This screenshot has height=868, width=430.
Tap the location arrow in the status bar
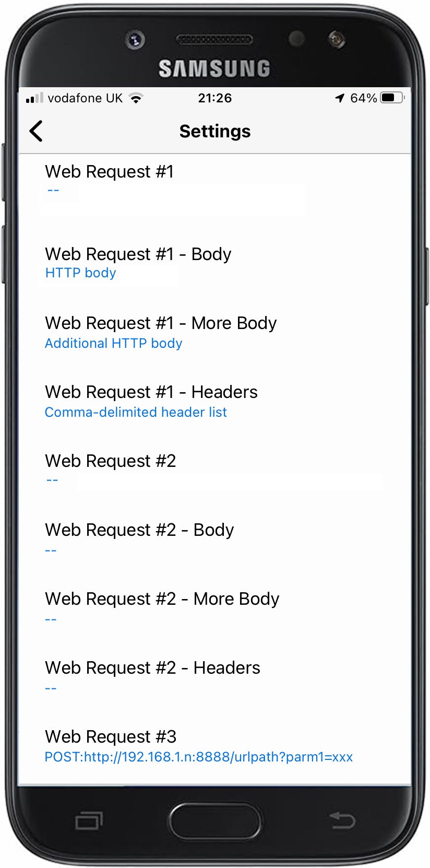click(x=340, y=97)
